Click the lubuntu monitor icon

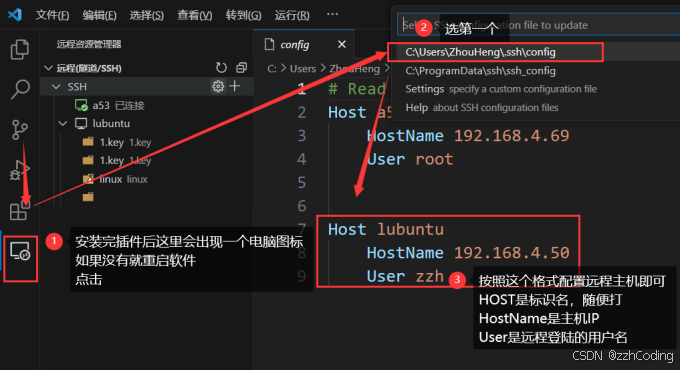(x=81, y=123)
